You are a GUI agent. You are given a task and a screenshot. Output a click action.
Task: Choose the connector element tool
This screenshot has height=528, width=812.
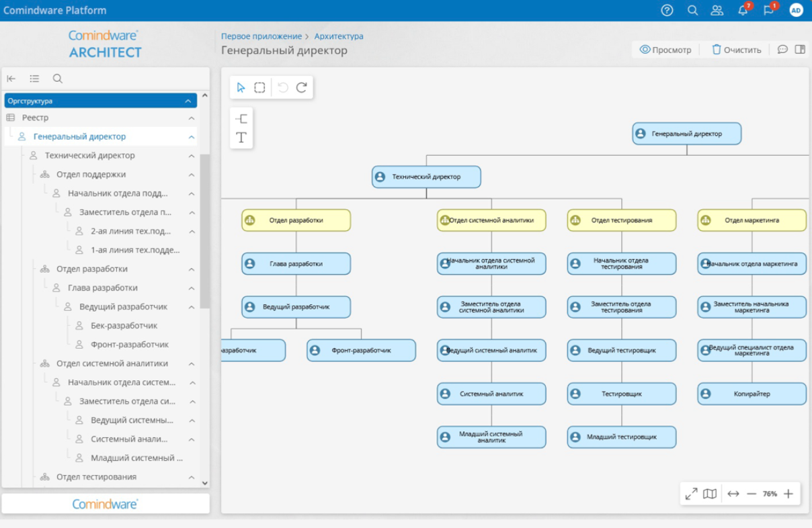click(x=241, y=119)
